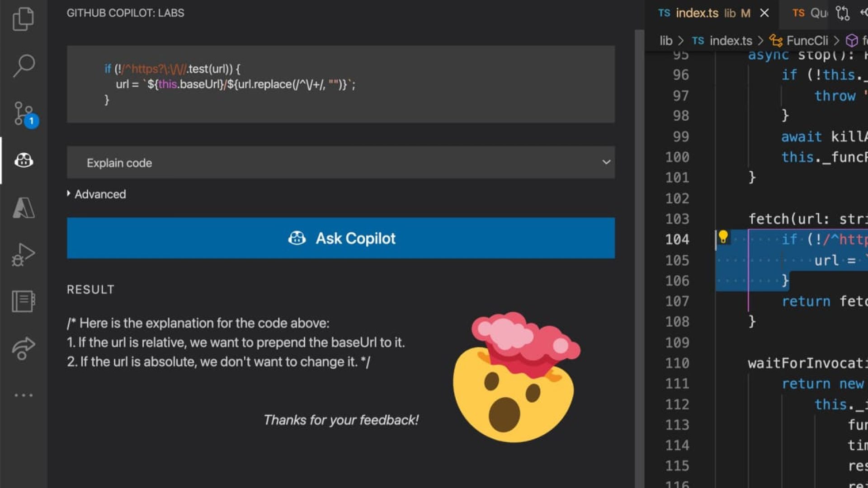Open the Explorer view in activity bar
868x488 pixels.
24,19
